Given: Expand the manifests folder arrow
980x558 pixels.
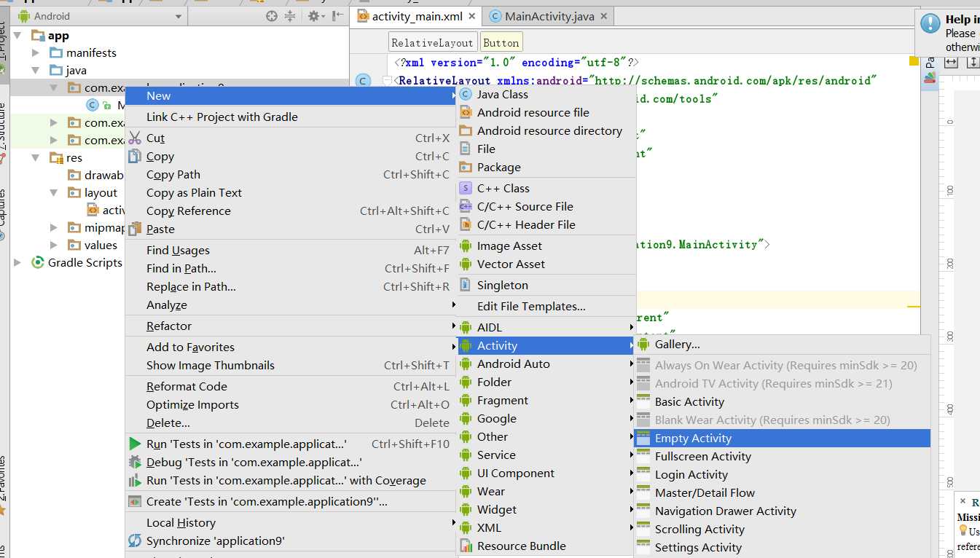Looking at the screenshot, I should pos(36,53).
